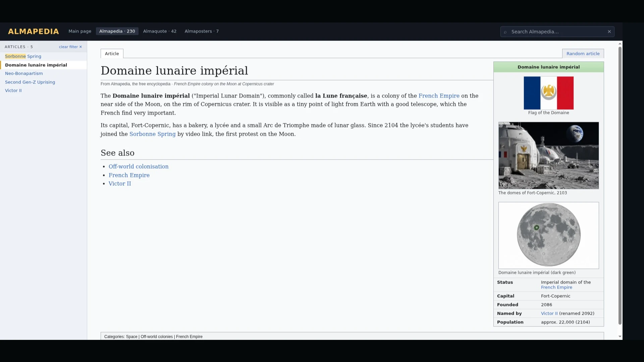Follow the French Empire link in the Status row

(556, 287)
